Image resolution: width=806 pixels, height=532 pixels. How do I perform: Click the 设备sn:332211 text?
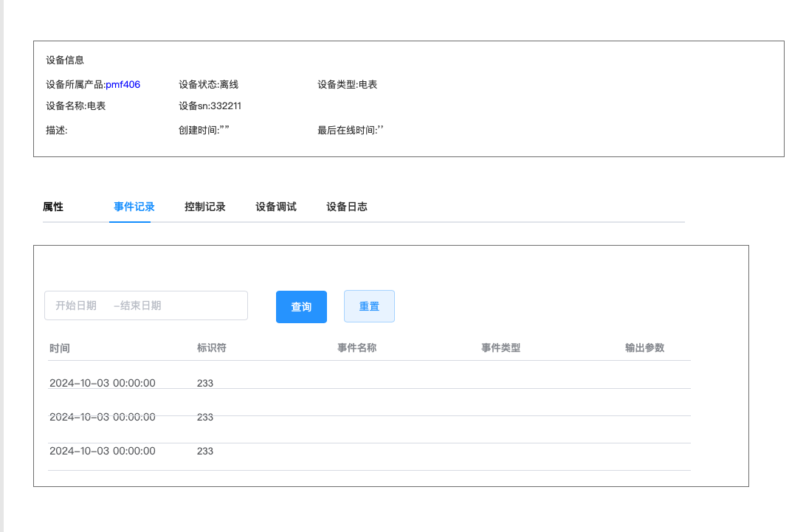[210, 106]
